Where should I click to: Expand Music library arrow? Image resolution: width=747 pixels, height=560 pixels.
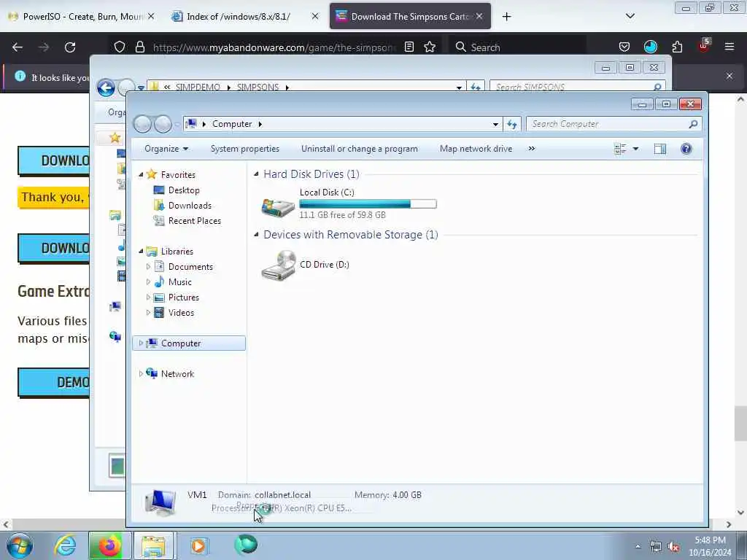(x=148, y=282)
